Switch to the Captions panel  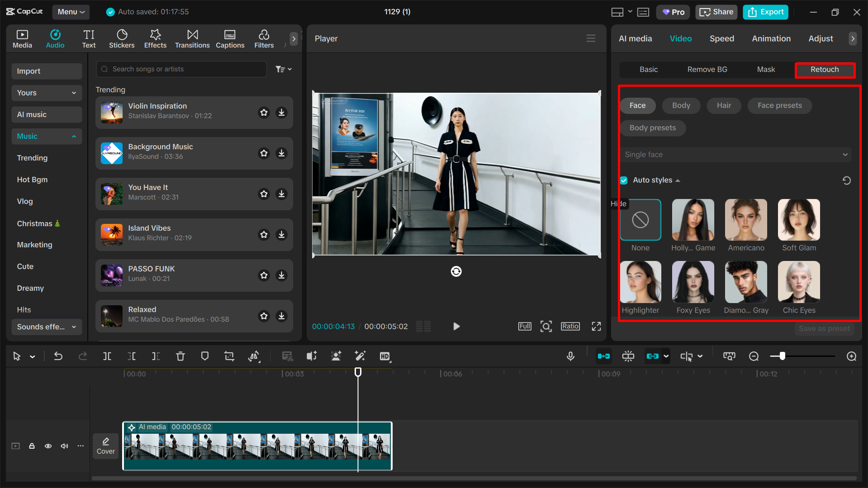[230, 38]
